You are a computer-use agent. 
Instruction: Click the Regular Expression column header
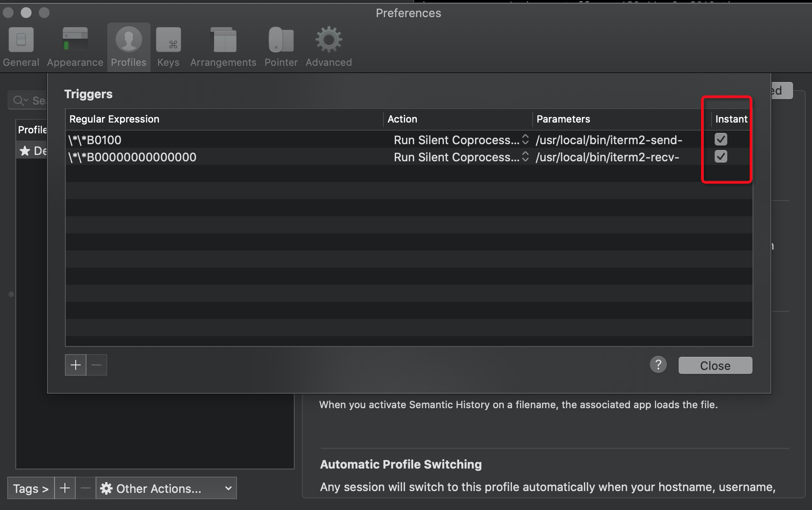coord(224,119)
